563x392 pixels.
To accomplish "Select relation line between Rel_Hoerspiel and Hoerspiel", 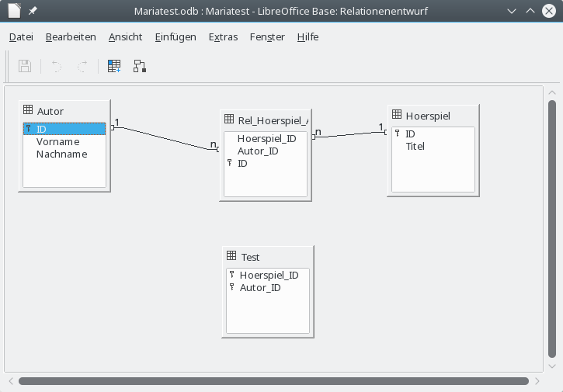I will point(349,134).
